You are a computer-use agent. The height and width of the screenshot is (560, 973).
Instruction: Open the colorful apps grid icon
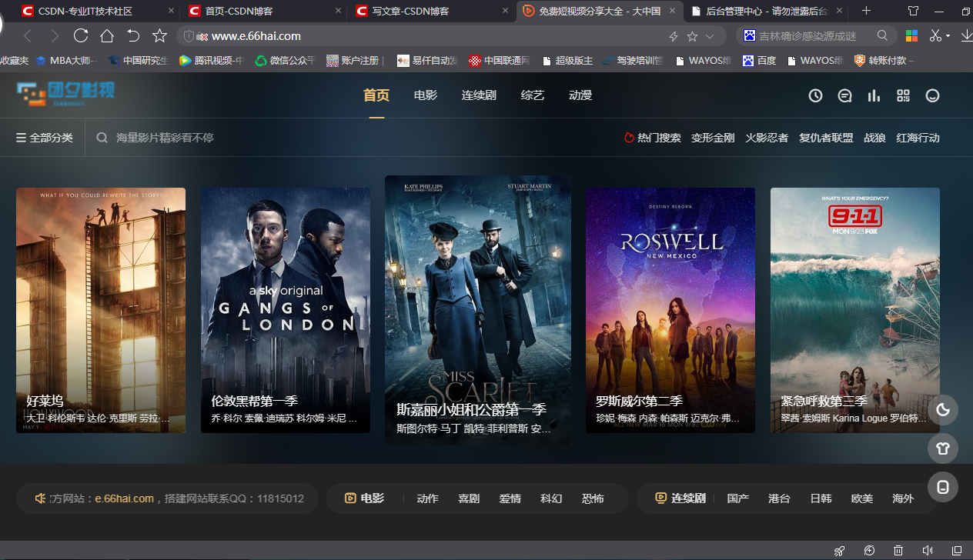click(911, 36)
